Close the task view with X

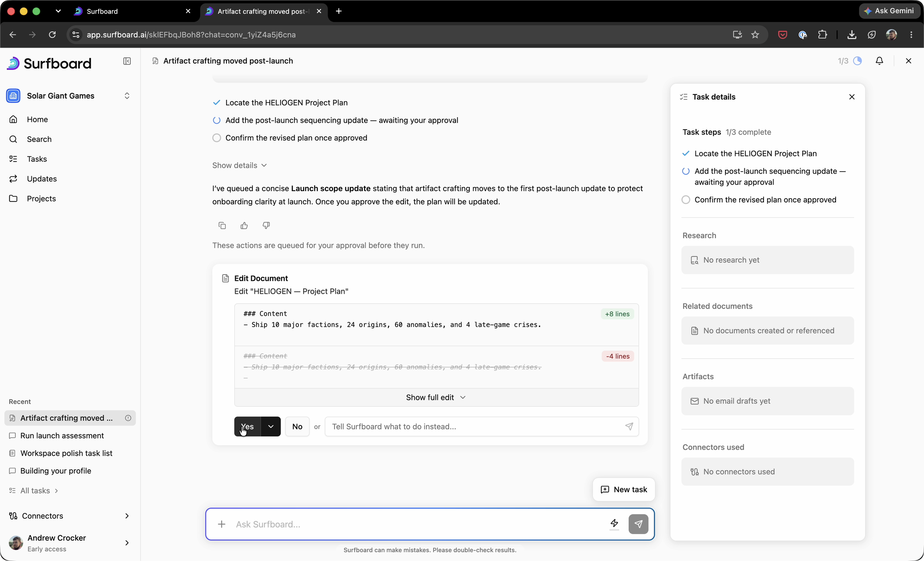click(908, 61)
